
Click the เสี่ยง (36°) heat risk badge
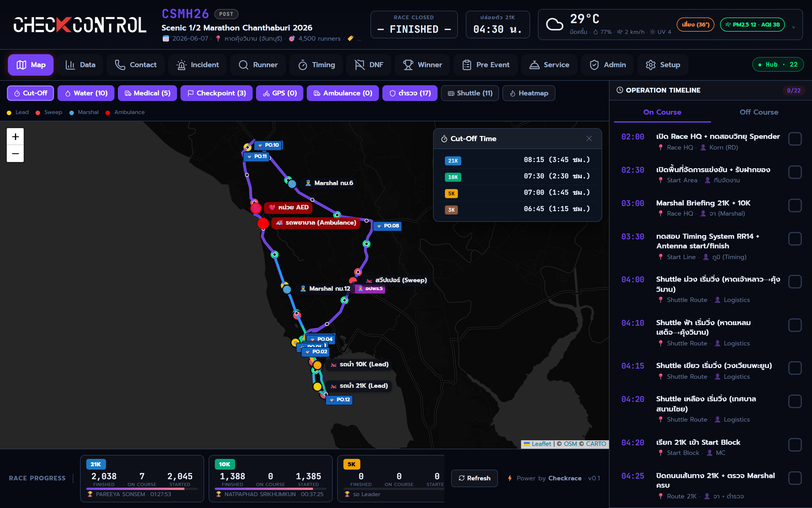coord(695,25)
